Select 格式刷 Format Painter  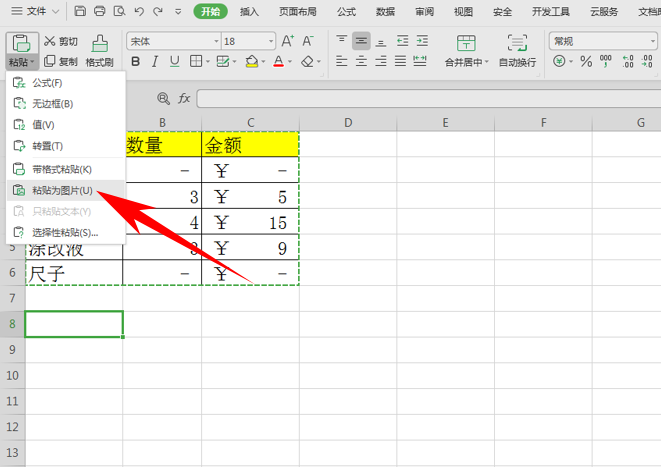pos(99,51)
